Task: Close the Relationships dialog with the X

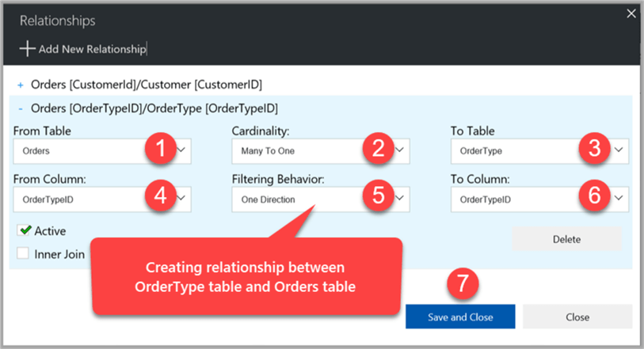Action: coord(631,14)
